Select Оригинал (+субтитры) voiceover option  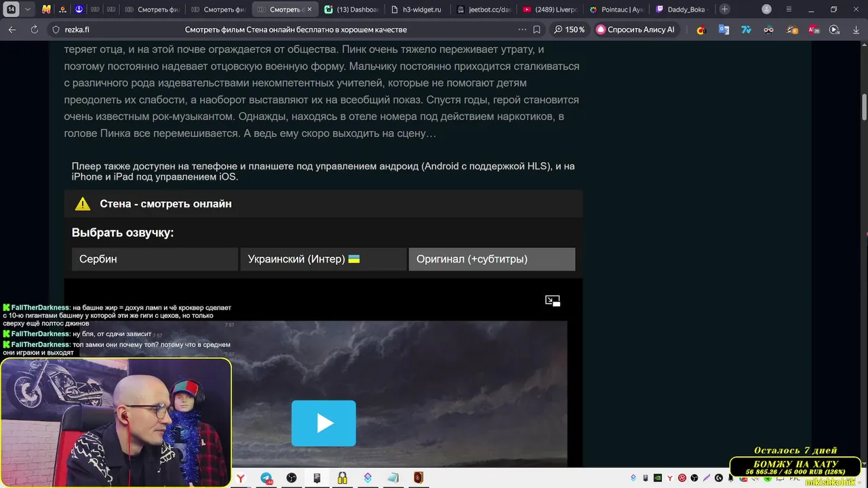[492, 259]
